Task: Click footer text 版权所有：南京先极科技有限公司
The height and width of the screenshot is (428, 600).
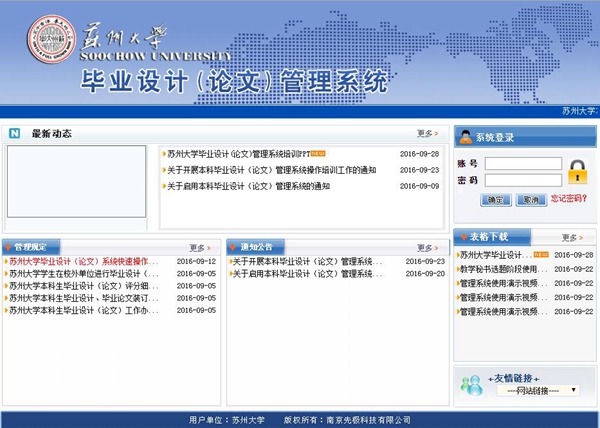Action: coord(347,420)
